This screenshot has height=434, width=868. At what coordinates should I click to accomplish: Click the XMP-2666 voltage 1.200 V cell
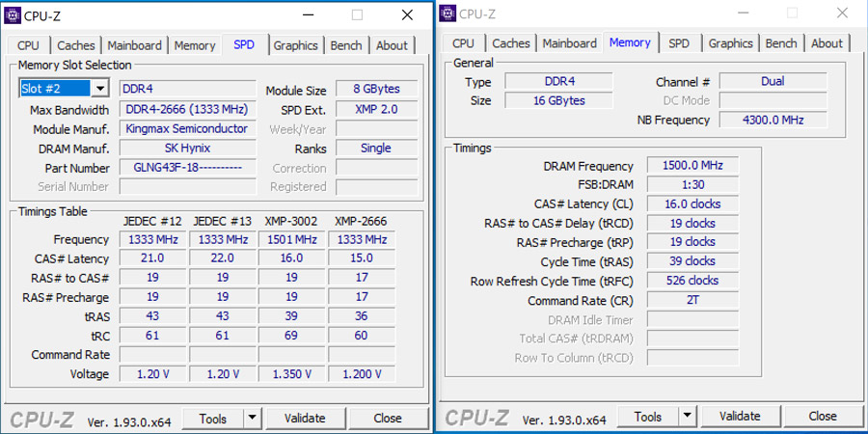tap(362, 373)
